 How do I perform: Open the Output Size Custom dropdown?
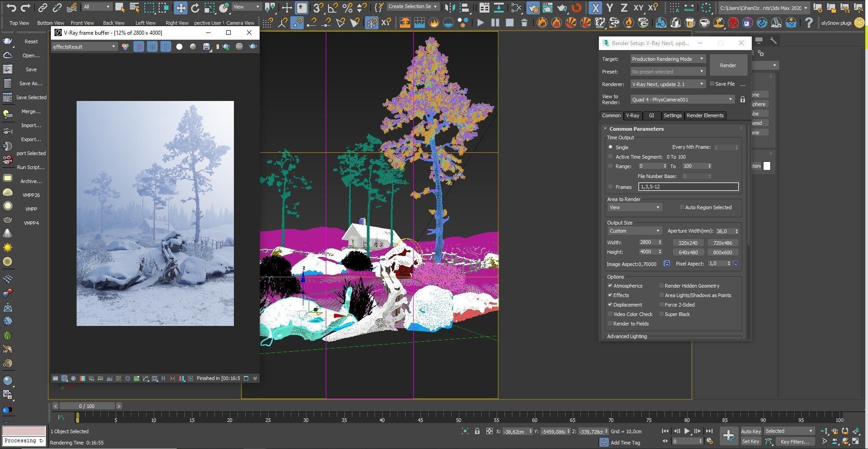pos(634,231)
